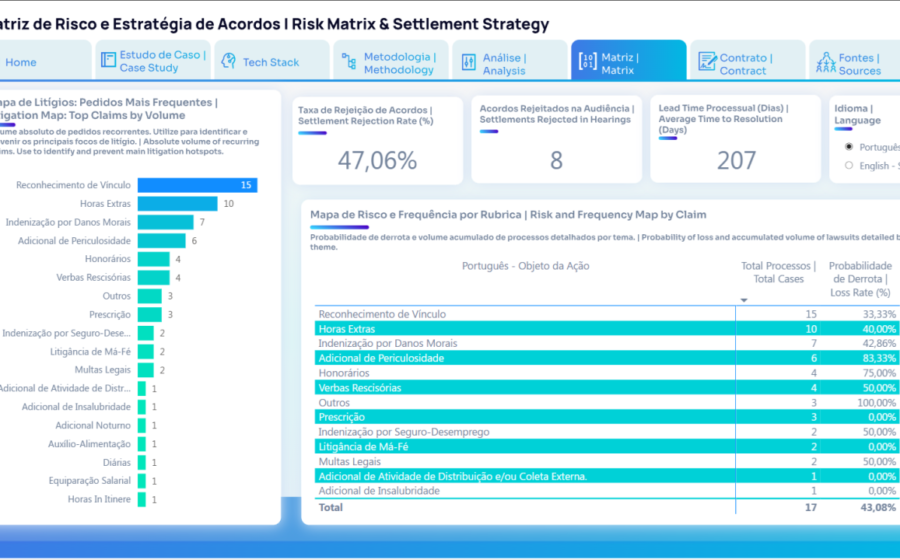
Task: Click the value 8 in Acordos Rejeitados card
Action: [x=556, y=160]
